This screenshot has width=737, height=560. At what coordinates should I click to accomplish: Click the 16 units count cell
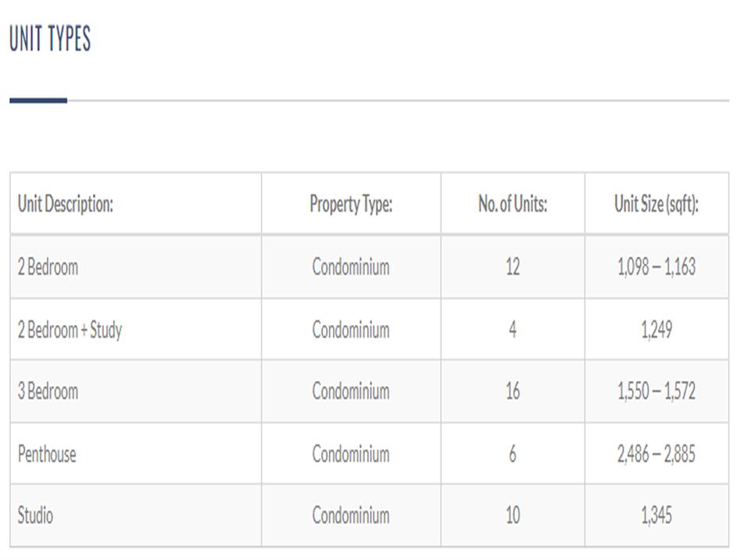[x=513, y=391]
